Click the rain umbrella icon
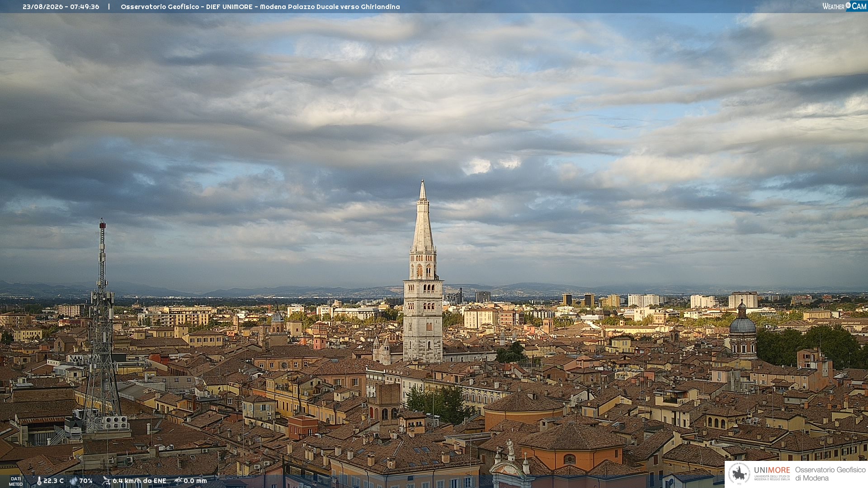Image resolution: width=868 pixels, height=488 pixels. pyautogui.click(x=178, y=481)
